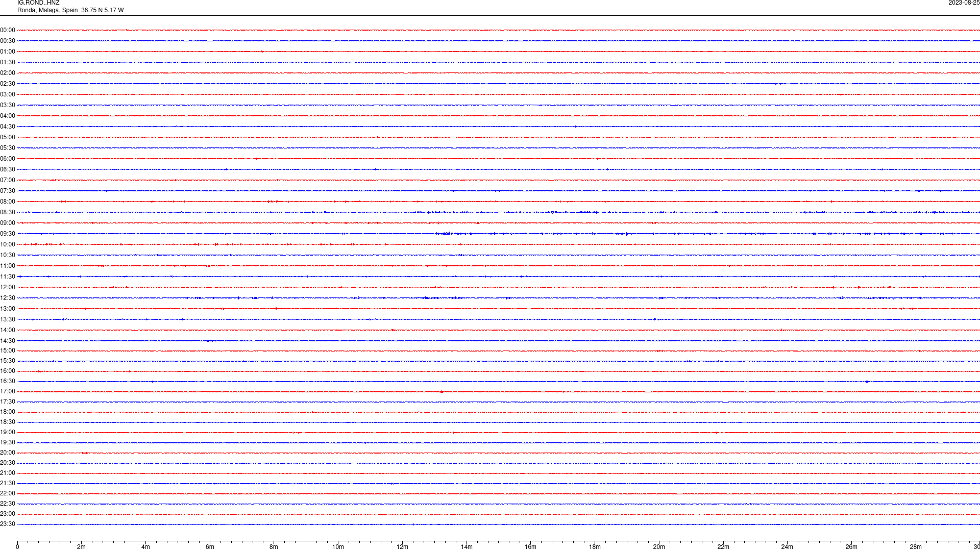Click the 2m tick label on time axis

pyautogui.click(x=82, y=547)
